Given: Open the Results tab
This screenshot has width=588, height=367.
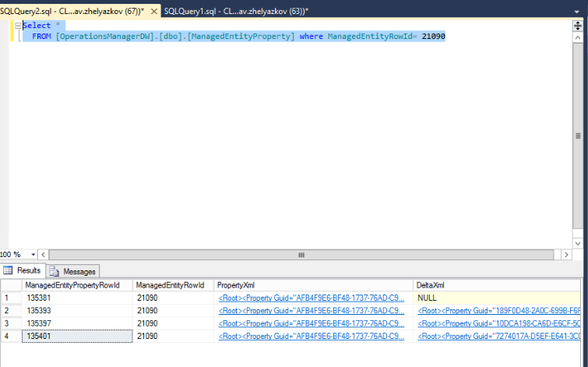Looking at the screenshot, I should coord(23,271).
